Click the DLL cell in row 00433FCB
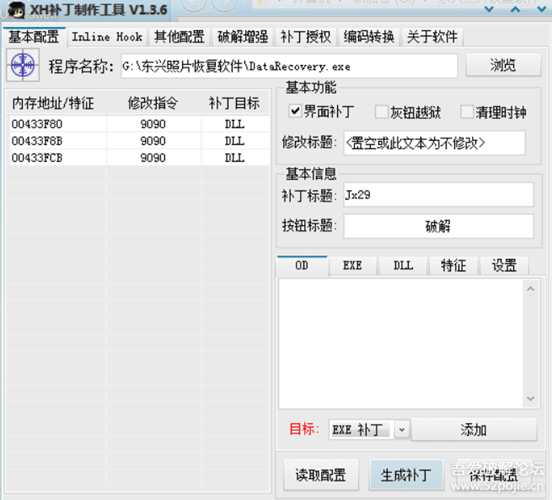The width and height of the screenshot is (552, 500). coord(234,158)
